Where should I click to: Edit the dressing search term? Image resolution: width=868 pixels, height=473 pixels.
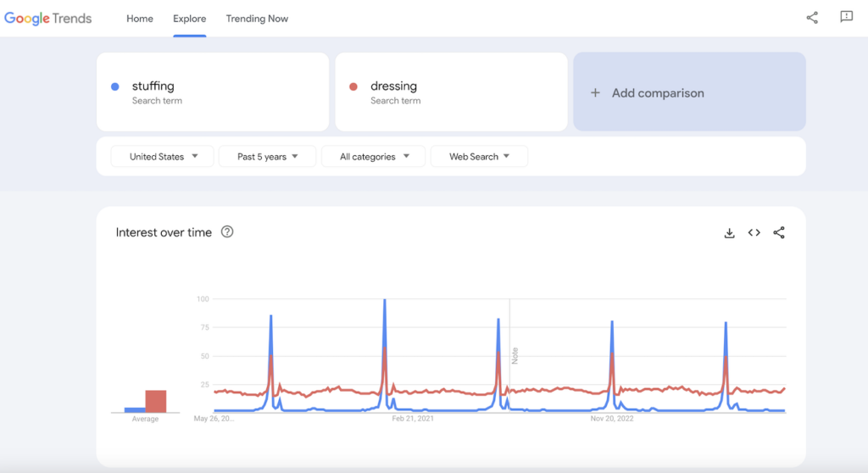[393, 86]
